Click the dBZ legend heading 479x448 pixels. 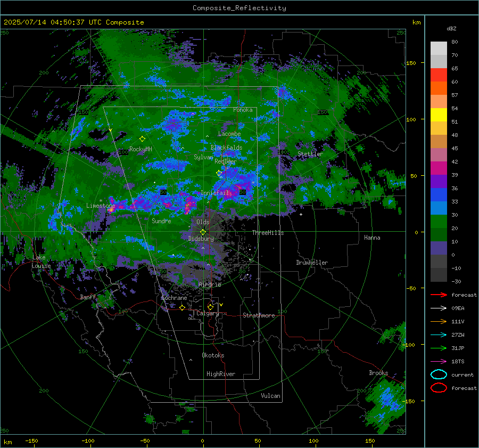tap(451, 28)
